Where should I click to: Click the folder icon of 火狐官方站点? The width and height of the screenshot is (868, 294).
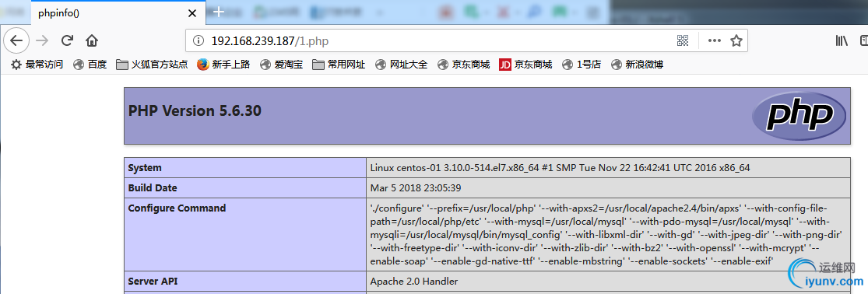tap(121, 65)
